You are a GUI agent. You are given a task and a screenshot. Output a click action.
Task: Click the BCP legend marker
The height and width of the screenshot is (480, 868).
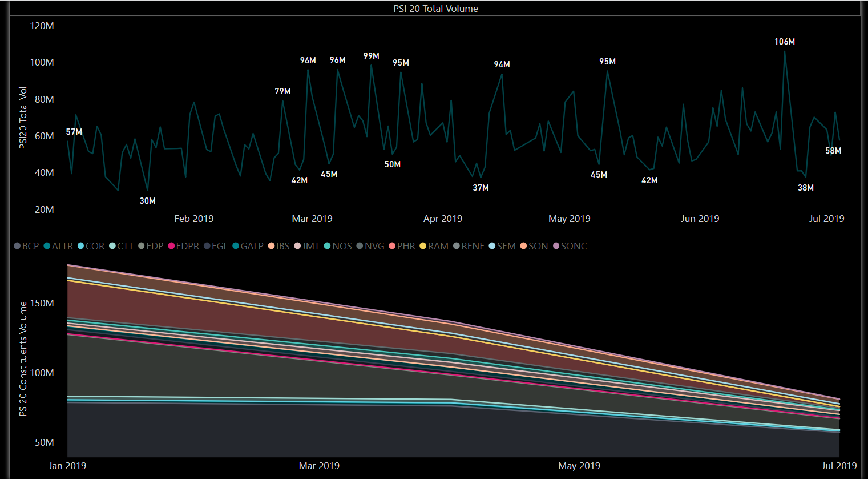tap(17, 246)
